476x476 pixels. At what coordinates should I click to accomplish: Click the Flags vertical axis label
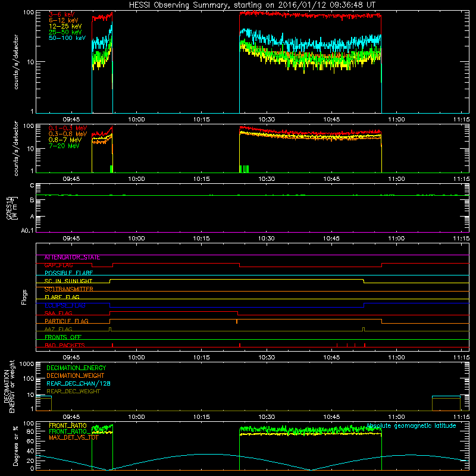[24, 297]
